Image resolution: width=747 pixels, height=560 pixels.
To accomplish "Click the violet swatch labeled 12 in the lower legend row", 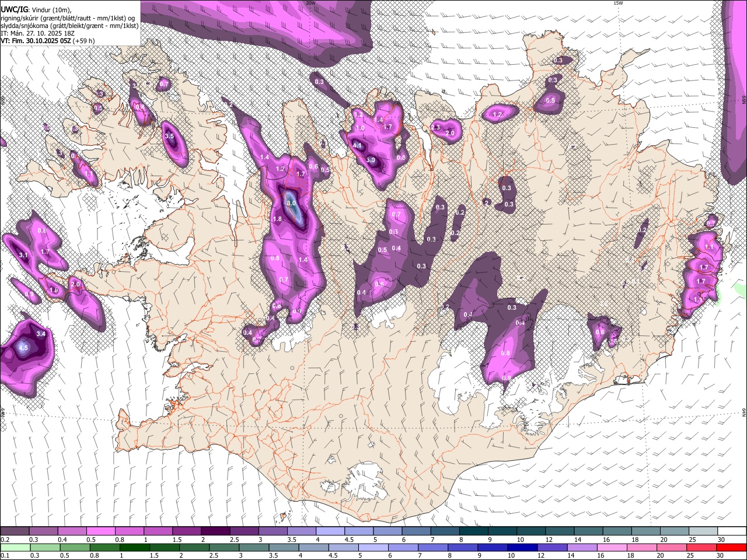I will click(553, 547).
